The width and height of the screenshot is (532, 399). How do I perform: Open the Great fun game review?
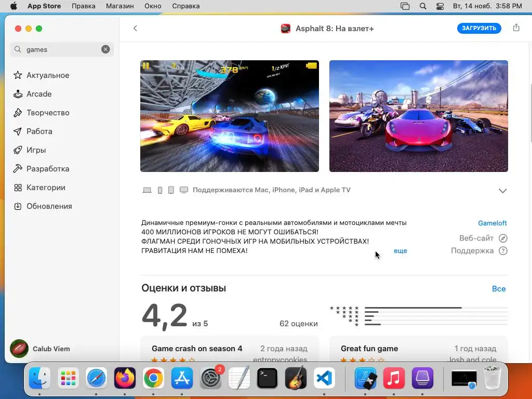418,349
